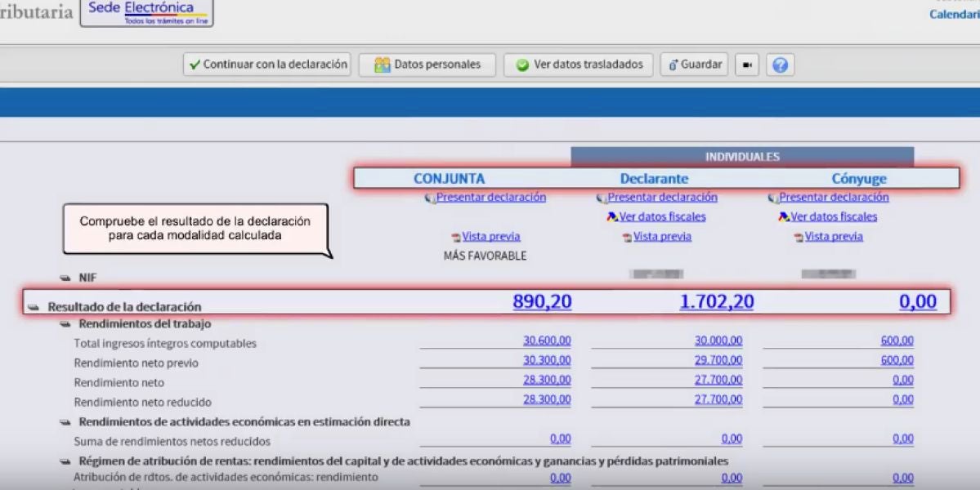This screenshot has width=980, height=490.
Task: Click Presentar declaración under Cónyuge
Action: 833,198
